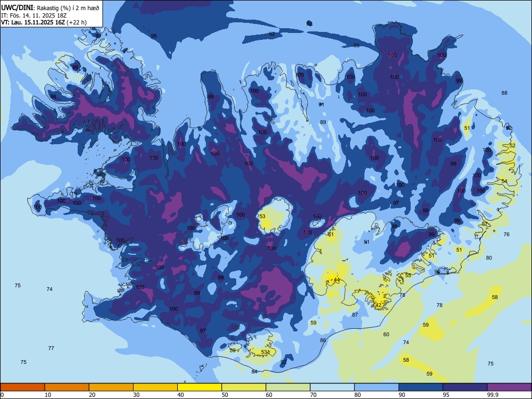Screen dimensions: 532x399
Task: Click the yellow-green 60–70 legend swatch
Action: pyautogui.click(x=288, y=387)
